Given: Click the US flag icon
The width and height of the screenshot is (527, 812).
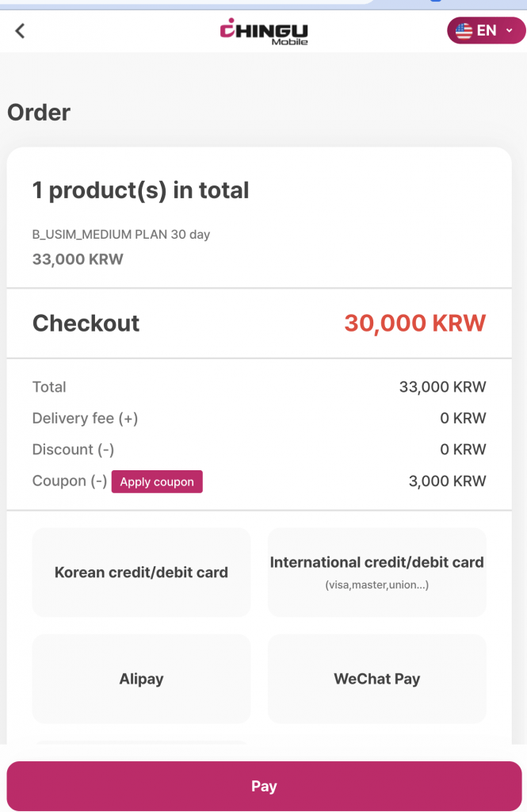Looking at the screenshot, I should 464,31.
